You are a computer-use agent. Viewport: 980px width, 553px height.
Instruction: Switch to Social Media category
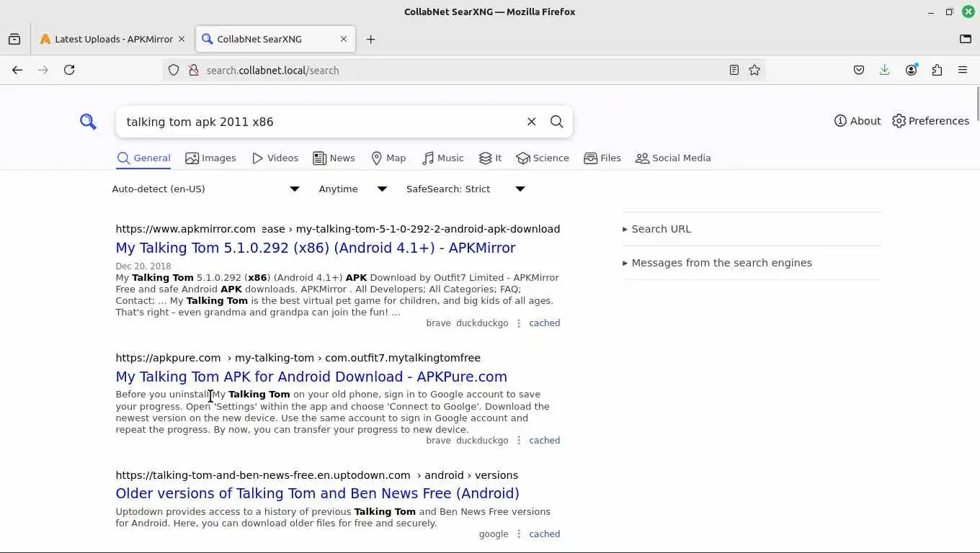pos(673,158)
